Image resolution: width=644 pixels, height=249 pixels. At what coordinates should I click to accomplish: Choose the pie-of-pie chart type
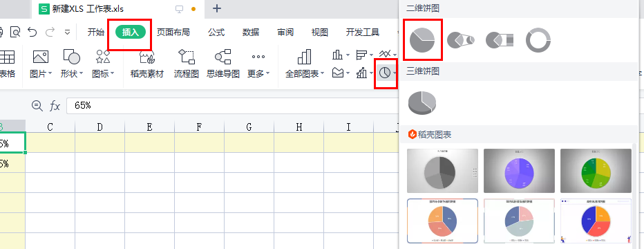(x=460, y=40)
